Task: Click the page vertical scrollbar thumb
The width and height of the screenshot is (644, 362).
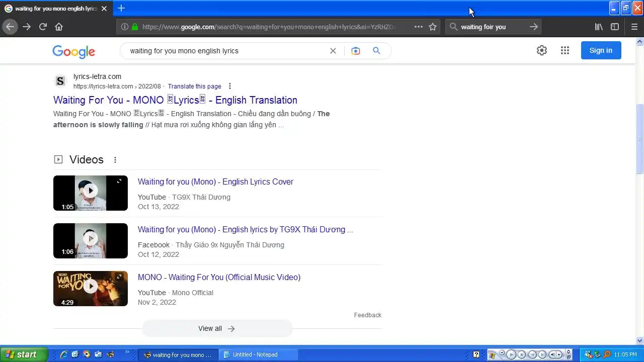Action: (x=640, y=139)
